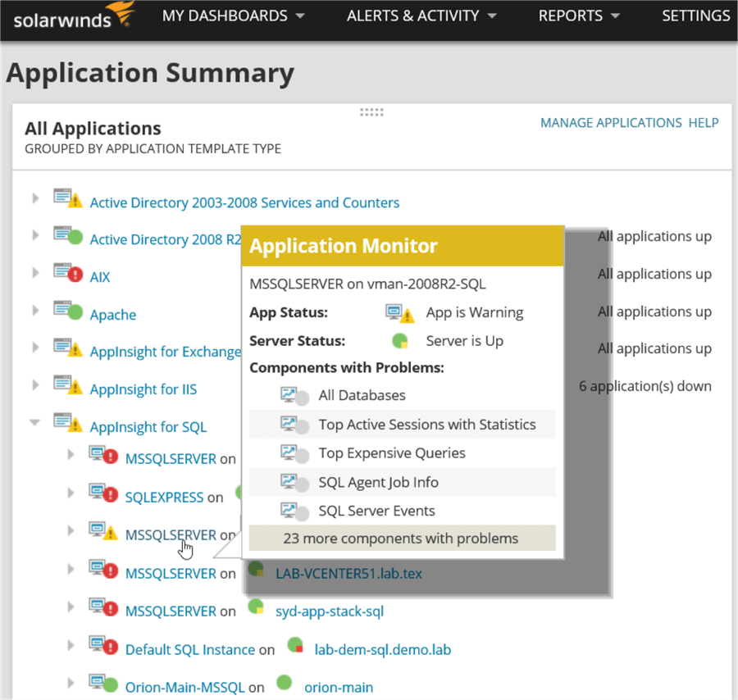
Task: Click Server is Up status icon in popup
Action: click(400, 341)
